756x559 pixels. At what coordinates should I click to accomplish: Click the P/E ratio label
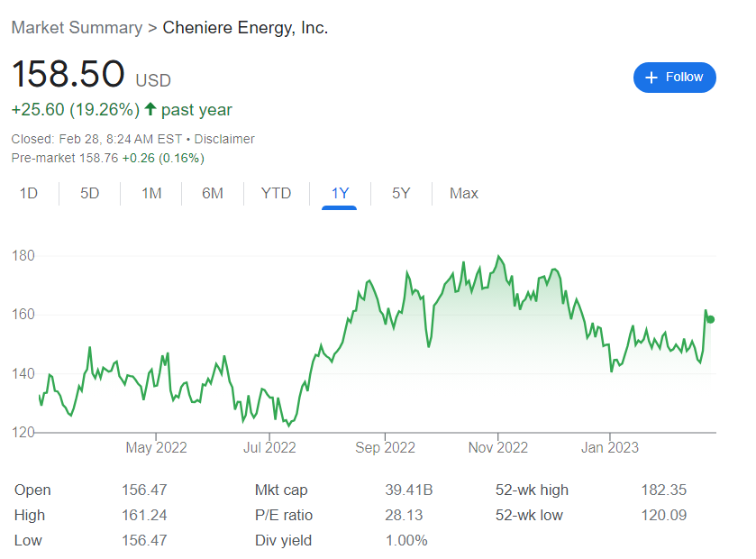(284, 515)
